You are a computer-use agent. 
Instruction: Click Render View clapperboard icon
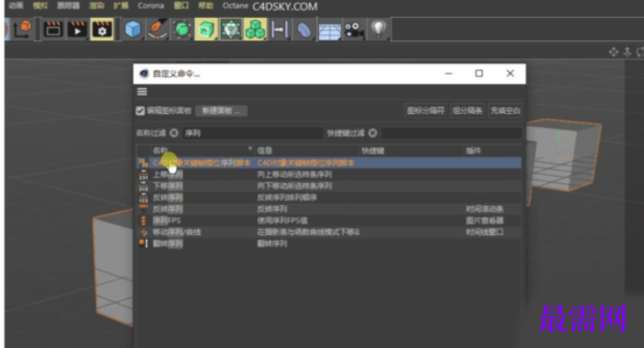pyautogui.click(x=53, y=29)
